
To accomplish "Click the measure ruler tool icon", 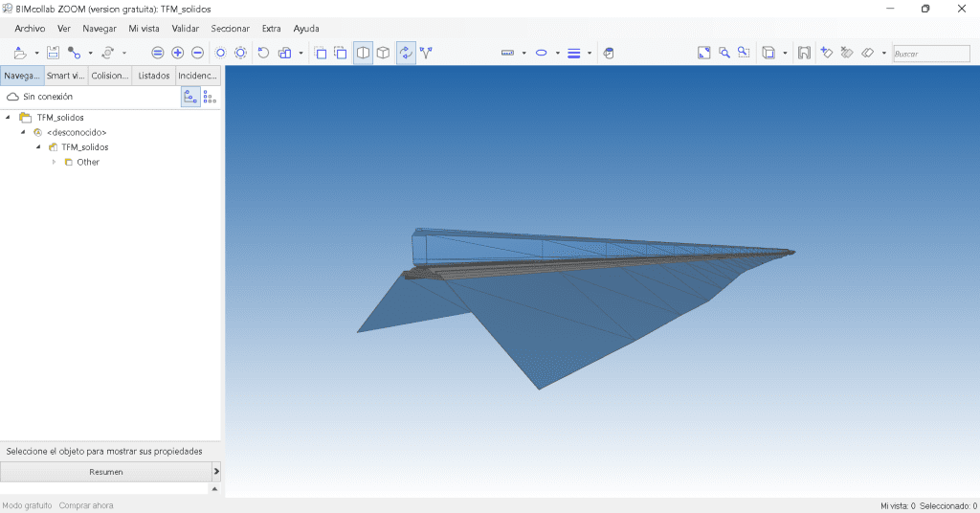I will click(x=507, y=54).
